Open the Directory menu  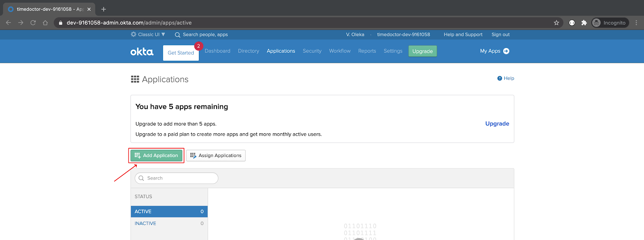coord(248,51)
